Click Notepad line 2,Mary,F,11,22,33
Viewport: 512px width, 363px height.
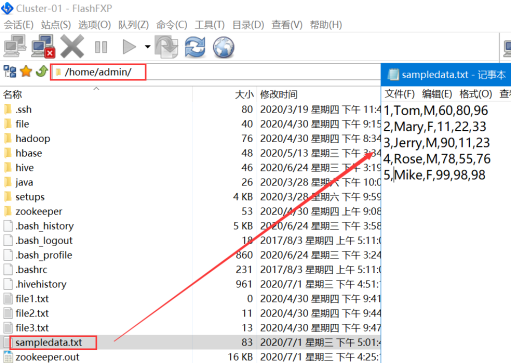point(435,127)
